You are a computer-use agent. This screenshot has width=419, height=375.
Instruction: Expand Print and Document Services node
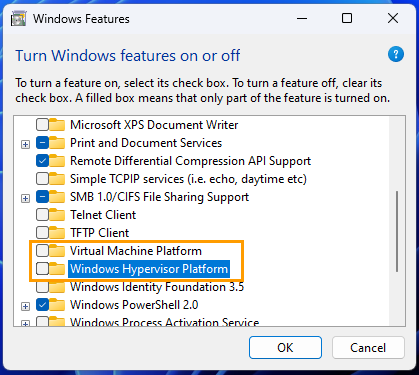coord(25,144)
